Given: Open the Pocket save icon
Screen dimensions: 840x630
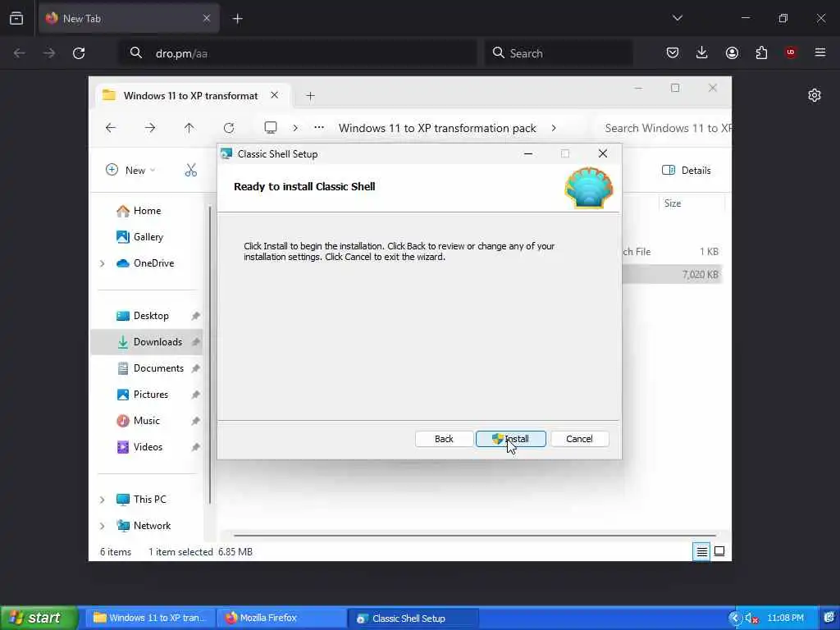Looking at the screenshot, I should pyautogui.click(x=673, y=52).
